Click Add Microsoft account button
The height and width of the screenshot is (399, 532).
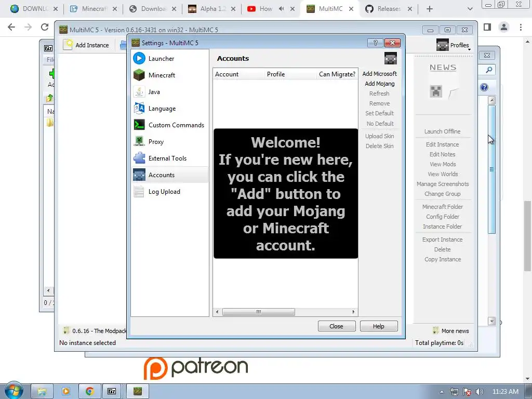click(x=379, y=74)
